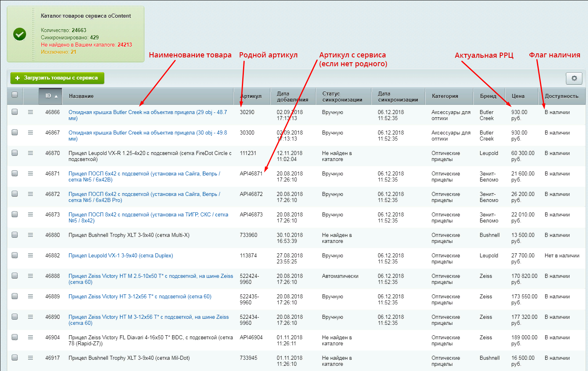Image resolution: width=588 pixels, height=371 pixels.
Task: Toggle the select-all checkbox in header
Action: [15, 95]
